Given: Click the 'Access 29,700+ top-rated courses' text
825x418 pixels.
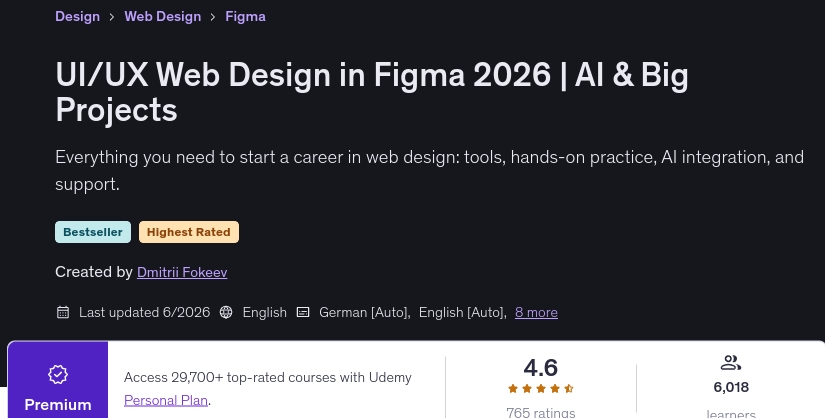Looking at the screenshot, I should point(268,377).
